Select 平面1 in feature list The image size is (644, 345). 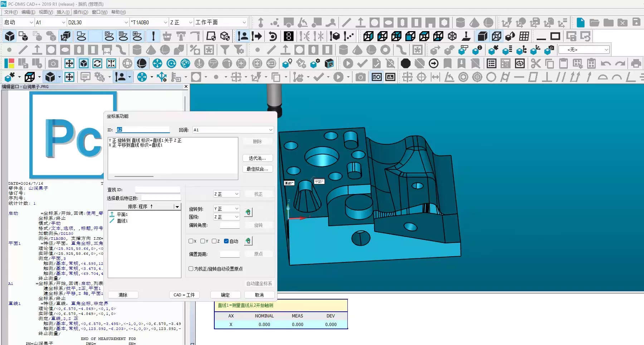click(122, 214)
